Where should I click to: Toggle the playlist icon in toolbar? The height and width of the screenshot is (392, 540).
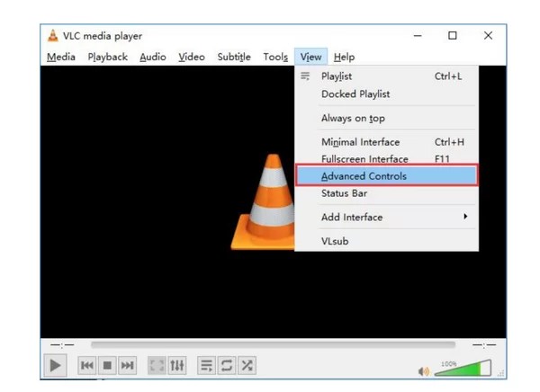[x=207, y=365]
